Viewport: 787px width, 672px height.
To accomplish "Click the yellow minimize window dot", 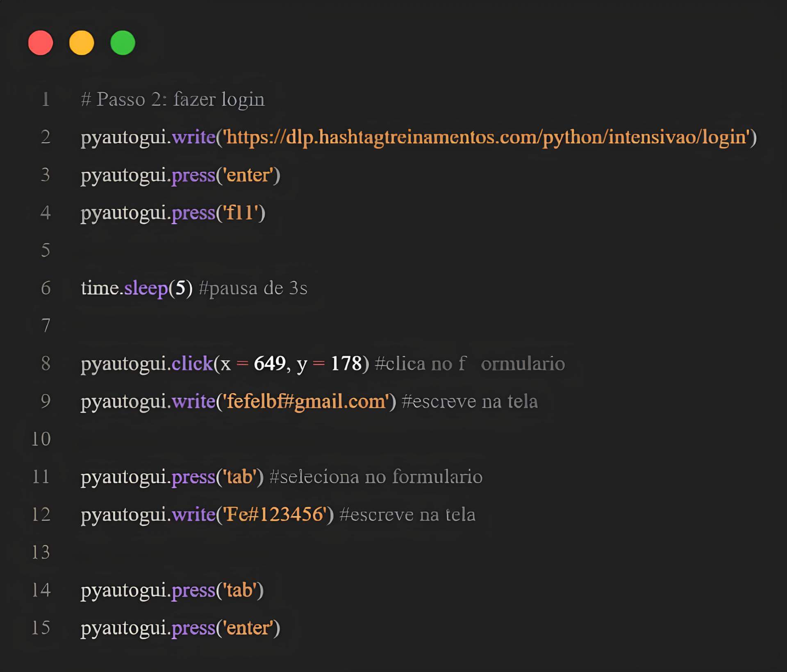I will (82, 43).
